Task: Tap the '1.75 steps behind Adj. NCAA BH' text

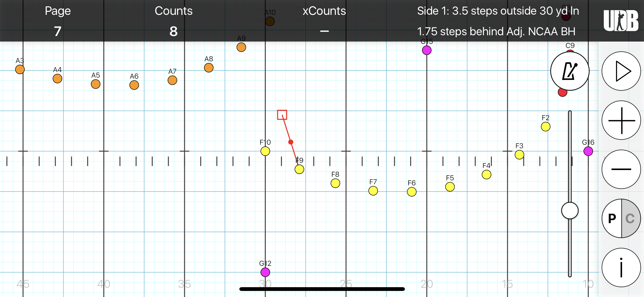Action: 496,31
